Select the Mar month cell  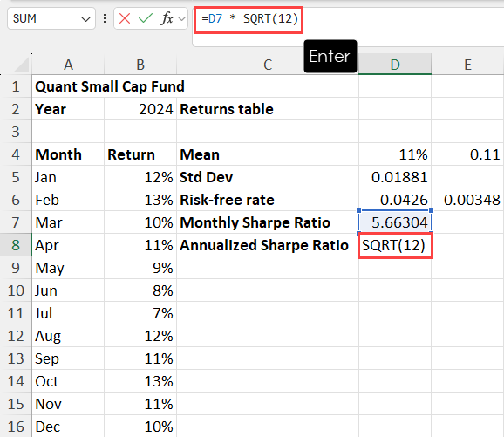coord(68,222)
